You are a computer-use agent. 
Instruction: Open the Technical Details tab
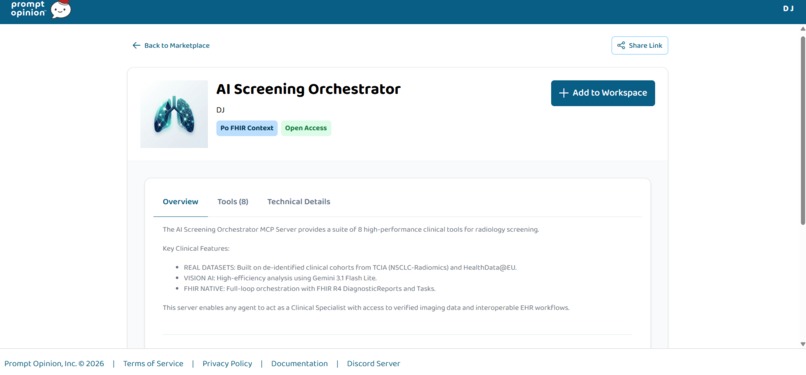point(299,201)
